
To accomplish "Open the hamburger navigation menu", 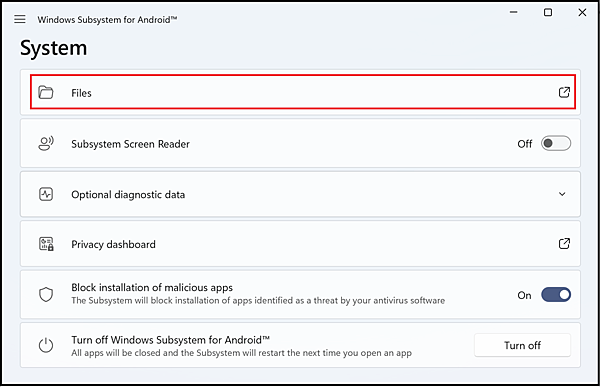I will click(x=20, y=19).
